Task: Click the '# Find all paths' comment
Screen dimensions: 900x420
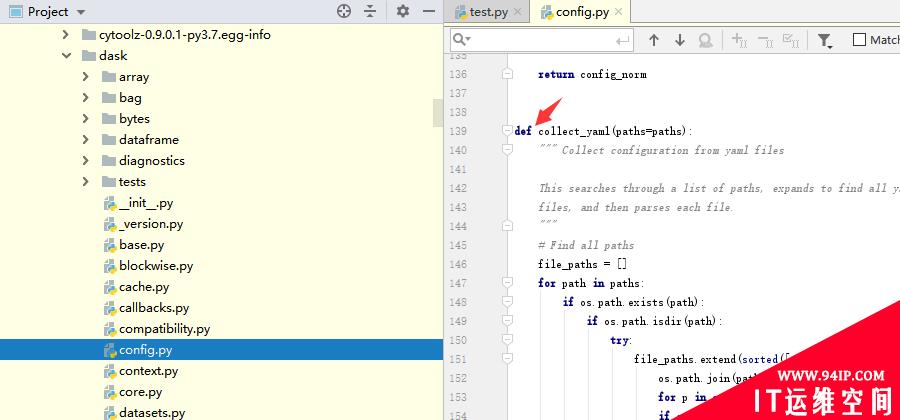Action: coord(586,245)
